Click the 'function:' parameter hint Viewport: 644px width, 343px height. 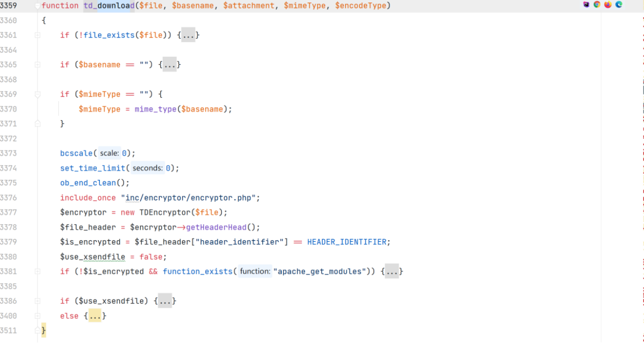click(255, 271)
